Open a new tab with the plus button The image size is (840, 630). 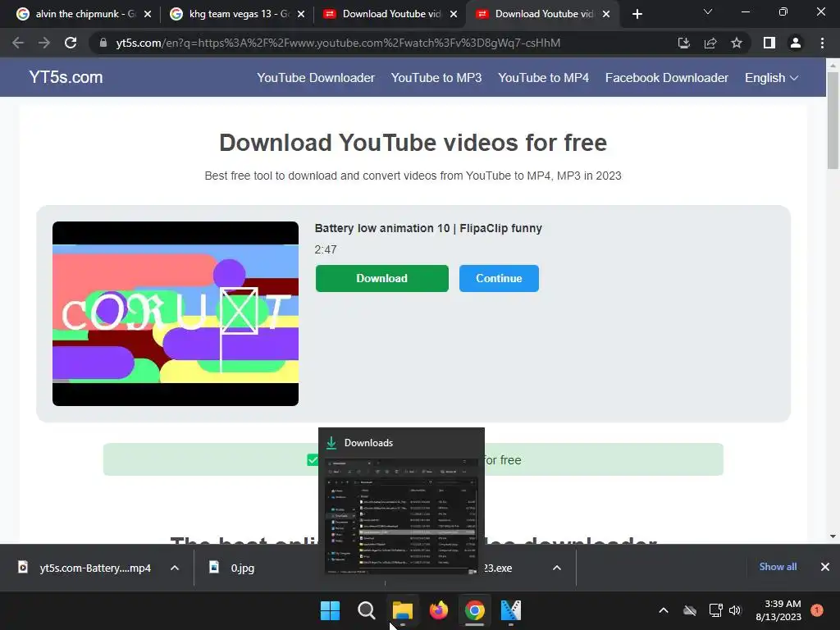[637, 14]
